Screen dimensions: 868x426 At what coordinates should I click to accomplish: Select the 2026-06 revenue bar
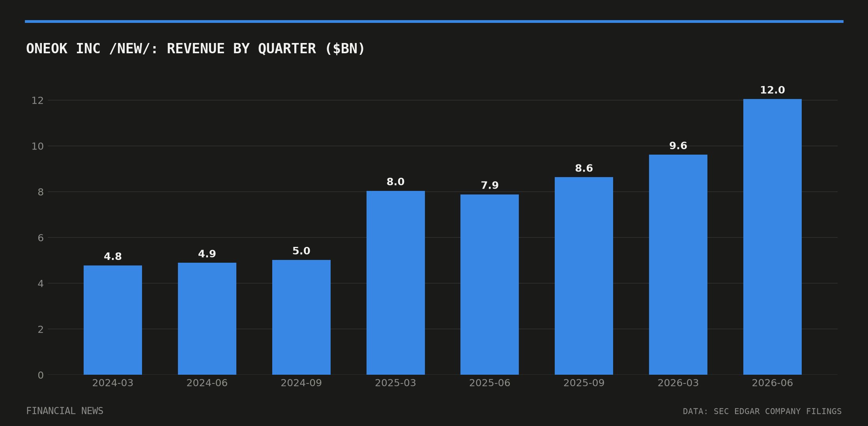click(773, 237)
